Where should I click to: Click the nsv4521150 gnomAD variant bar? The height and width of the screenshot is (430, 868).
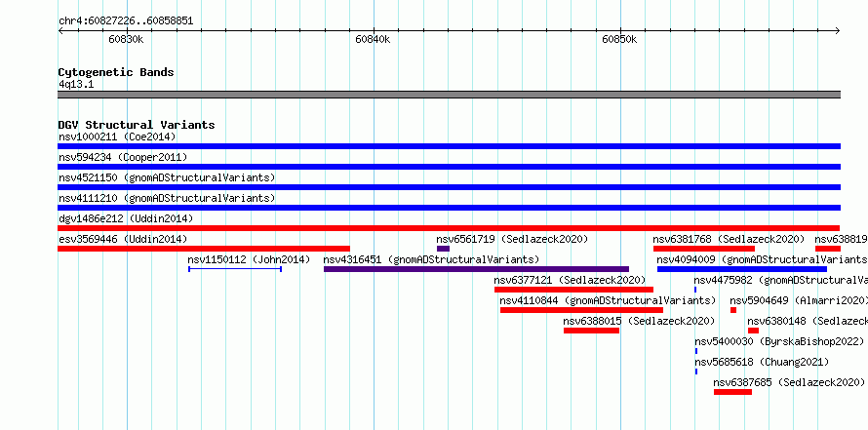click(449, 187)
